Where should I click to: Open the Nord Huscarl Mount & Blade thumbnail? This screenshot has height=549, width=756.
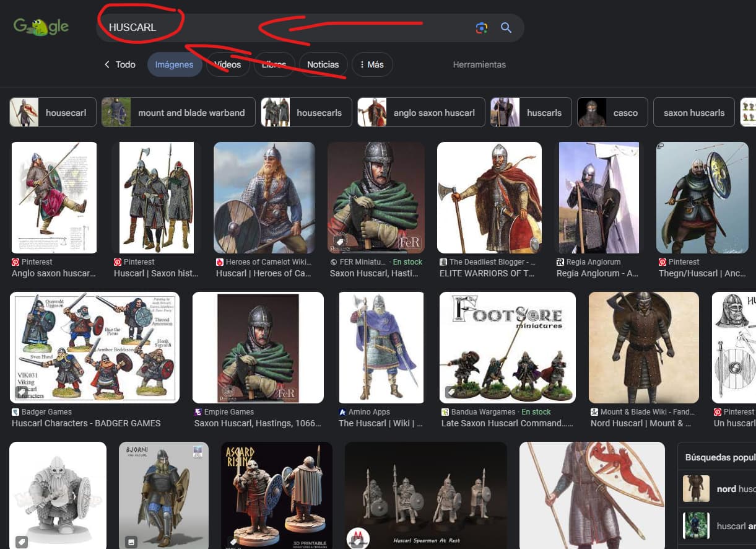click(x=644, y=348)
